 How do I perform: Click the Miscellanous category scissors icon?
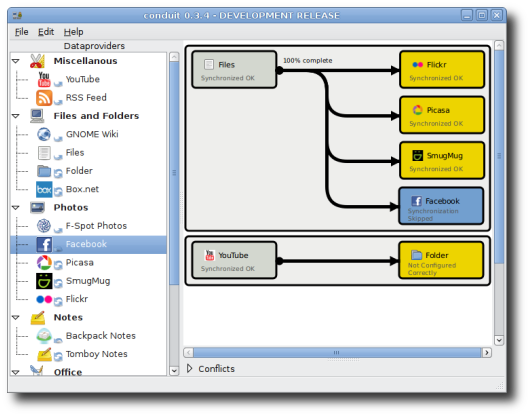click(x=37, y=61)
